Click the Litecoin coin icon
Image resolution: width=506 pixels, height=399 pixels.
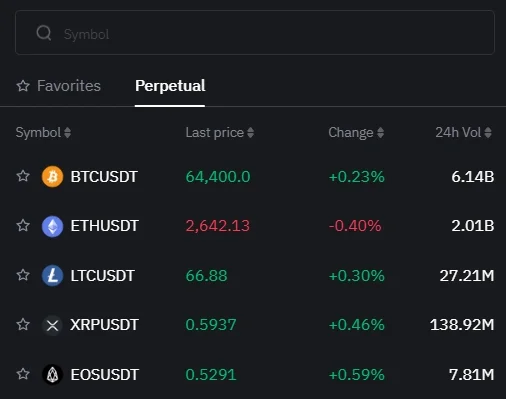(x=52, y=276)
